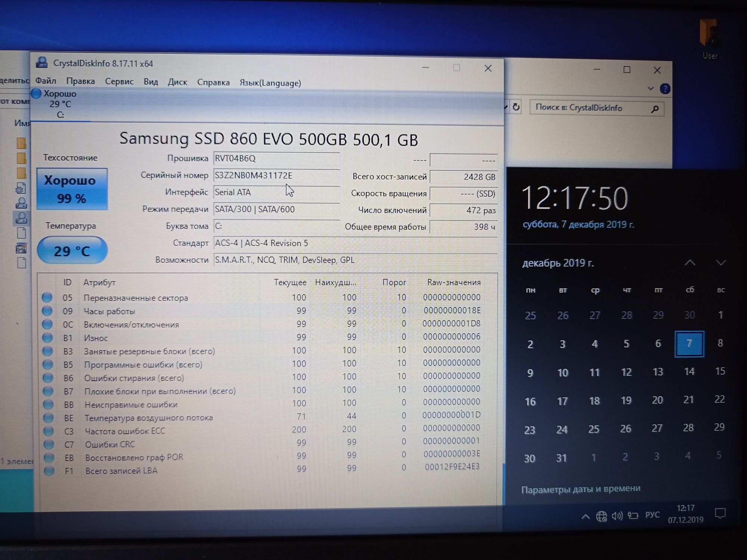The image size is (747, 560).
Task: Click the blue help icon in Explorer window
Action: pyautogui.click(x=665, y=89)
